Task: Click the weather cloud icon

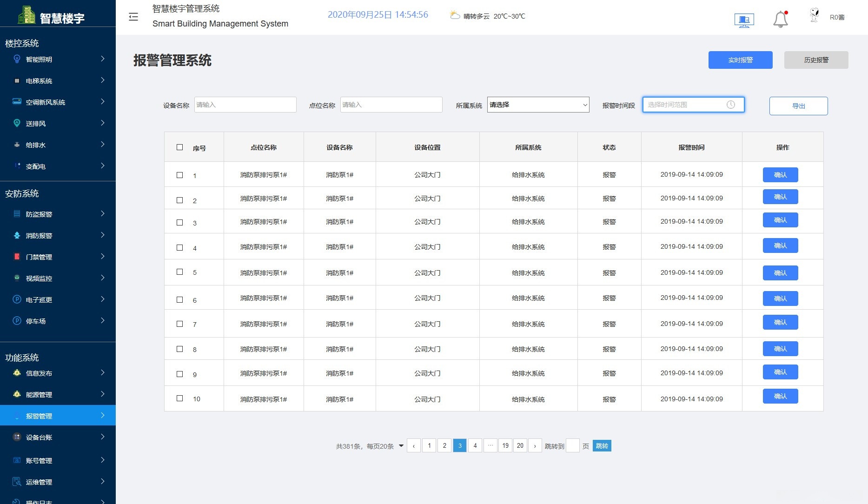Action: click(x=455, y=15)
